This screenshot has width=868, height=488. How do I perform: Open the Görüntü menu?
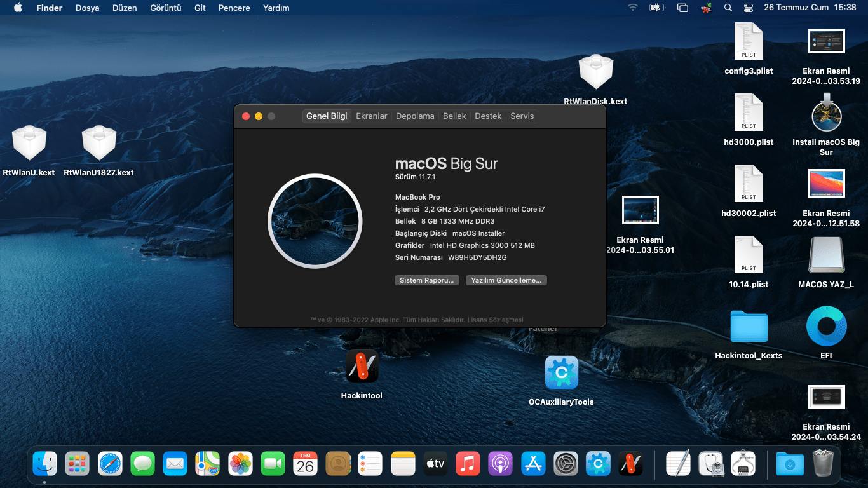click(x=165, y=8)
